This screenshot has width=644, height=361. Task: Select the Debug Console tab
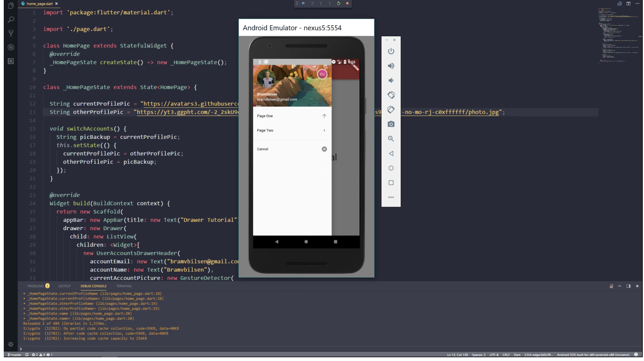coord(93,286)
